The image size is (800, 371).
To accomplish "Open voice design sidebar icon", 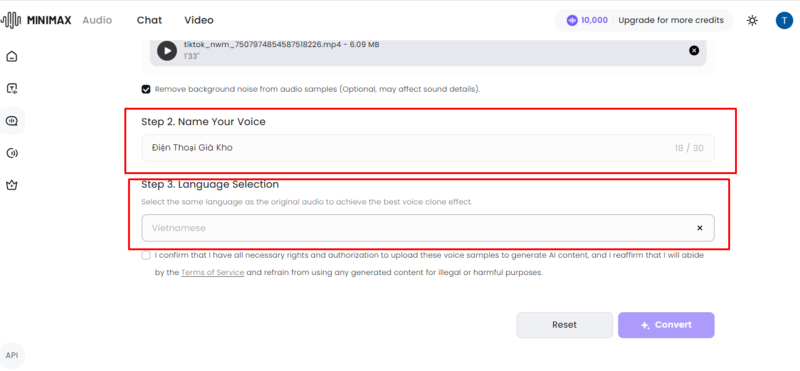I will tap(12, 153).
